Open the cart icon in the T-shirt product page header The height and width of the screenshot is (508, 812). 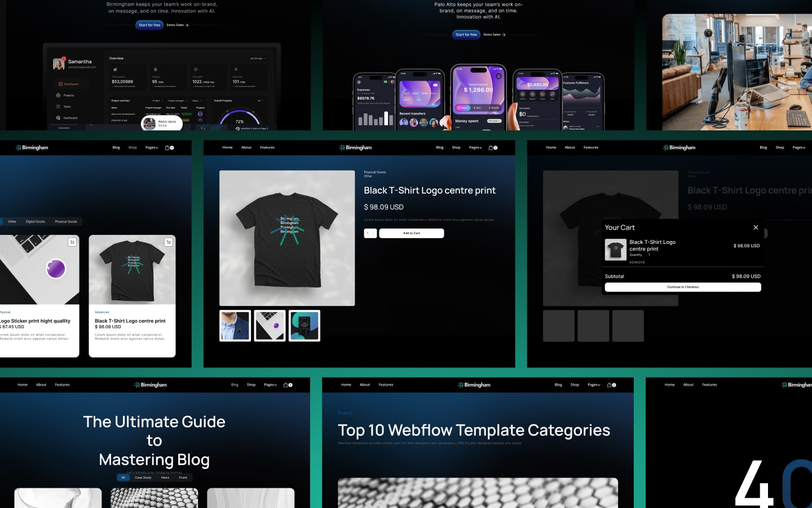(493, 148)
